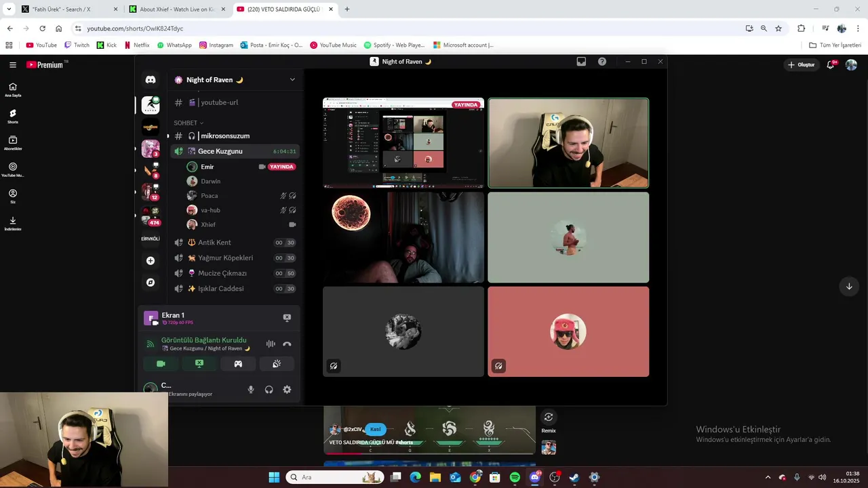
Task: Open the Discord soundboard button
Action: [x=277, y=364]
